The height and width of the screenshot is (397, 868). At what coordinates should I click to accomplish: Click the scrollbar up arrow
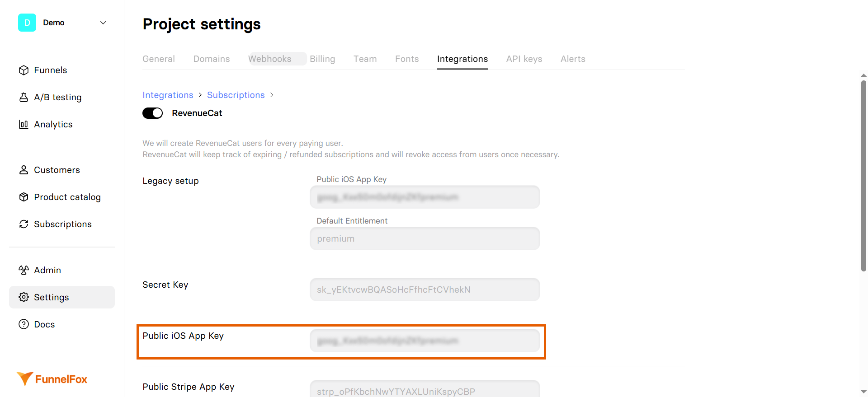pos(863,75)
